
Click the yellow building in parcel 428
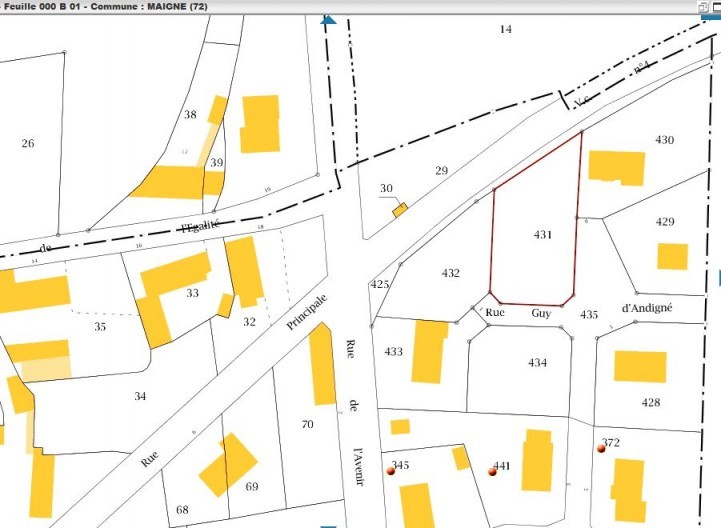tap(639, 366)
